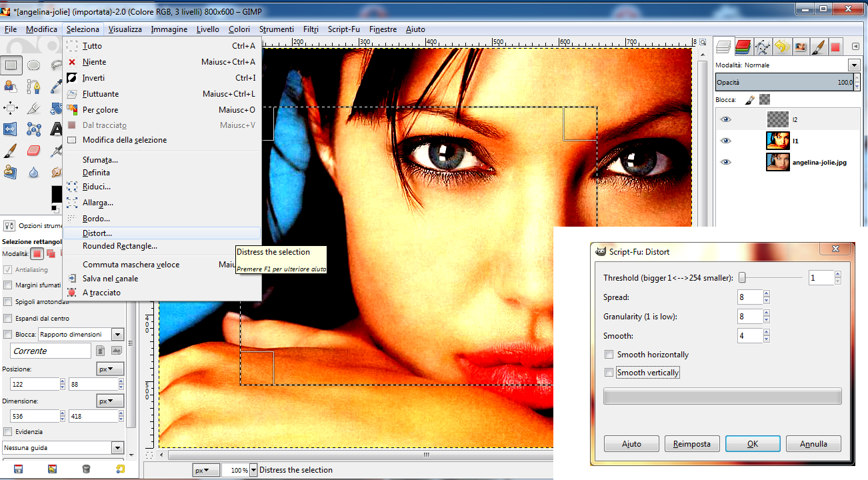Choose Rounded Rectangle... menu item
The width and height of the screenshot is (868, 480).
(x=162, y=246)
